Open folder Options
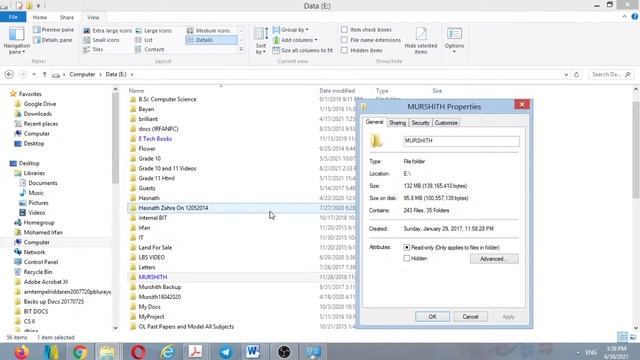The height and width of the screenshot is (360, 640). coord(454,40)
